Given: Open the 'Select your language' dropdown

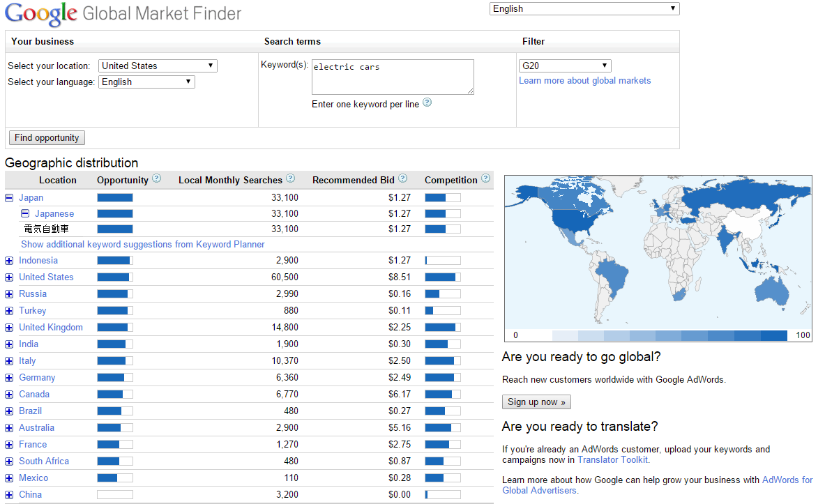Looking at the screenshot, I should click(146, 82).
